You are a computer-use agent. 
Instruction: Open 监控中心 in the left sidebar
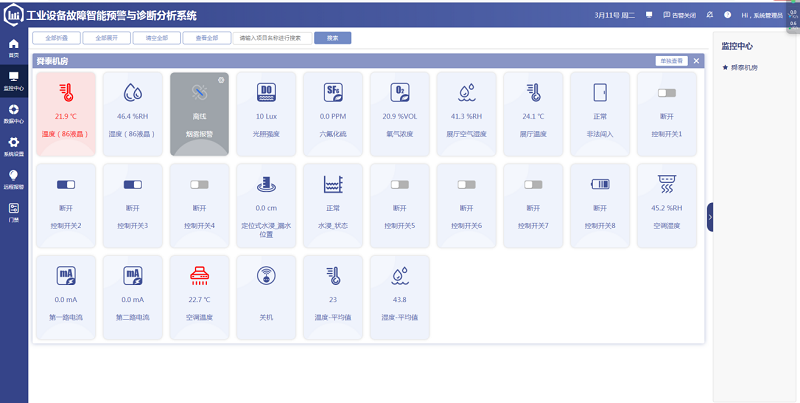click(x=13, y=80)
